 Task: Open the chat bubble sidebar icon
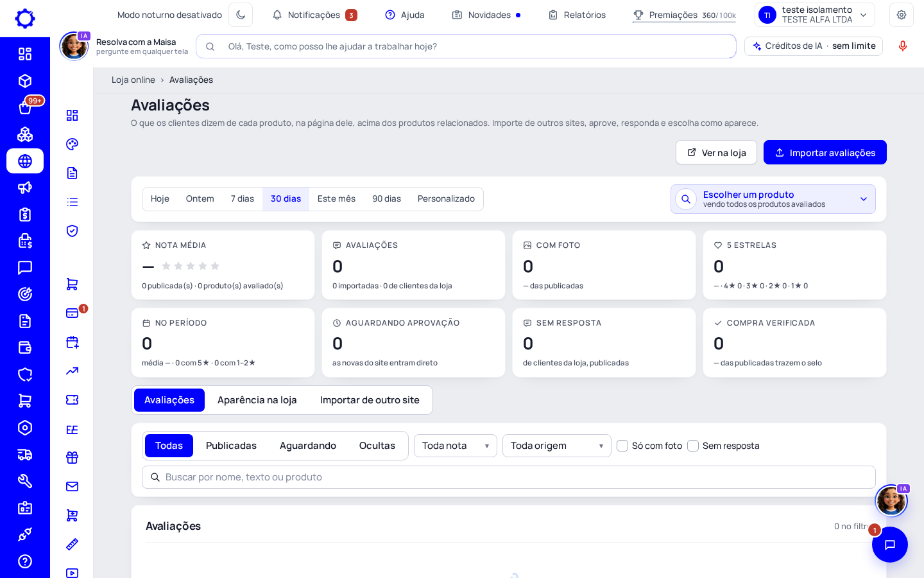pyautogui.click(x=25, y=268)
